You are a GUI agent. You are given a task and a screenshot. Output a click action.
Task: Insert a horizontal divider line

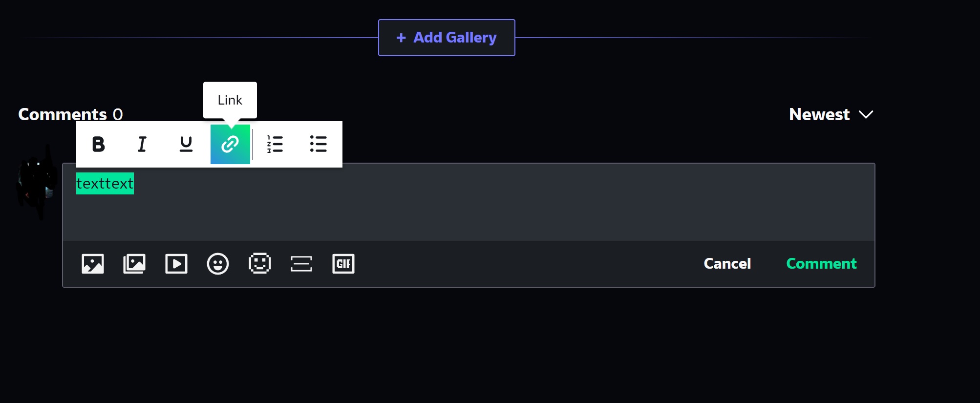(301, 264)
